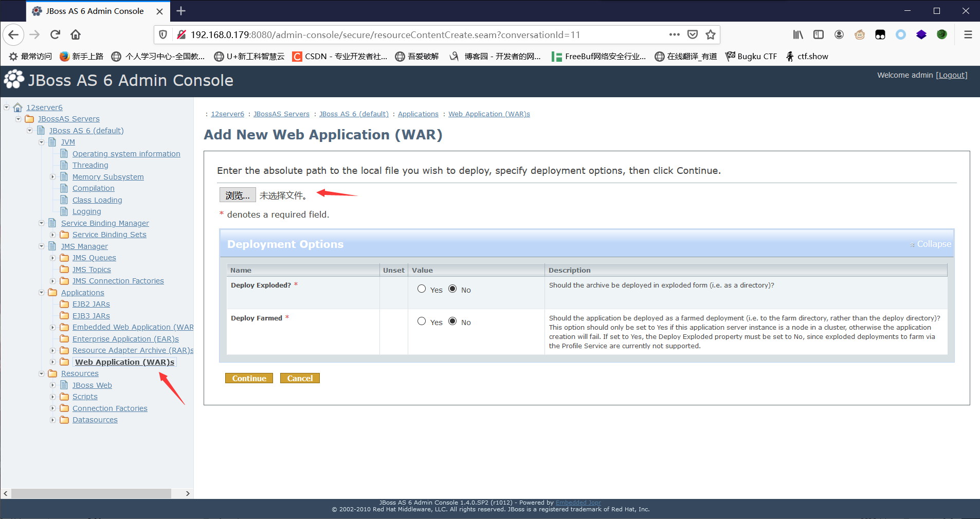Open the CSDN bookmark
980x519 pixels.
340,56
